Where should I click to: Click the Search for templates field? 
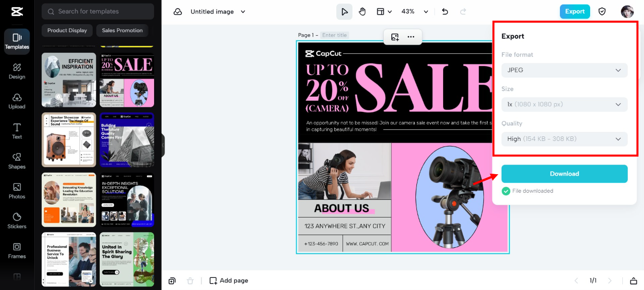click(x=98, y=11)
